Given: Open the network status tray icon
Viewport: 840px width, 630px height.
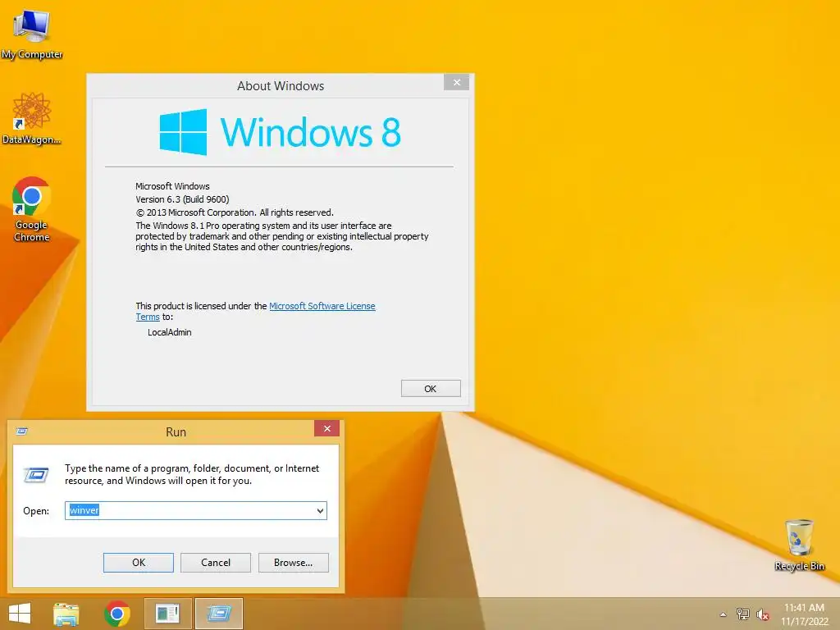Looking at the screenshot, I should [x=743, y=614].
